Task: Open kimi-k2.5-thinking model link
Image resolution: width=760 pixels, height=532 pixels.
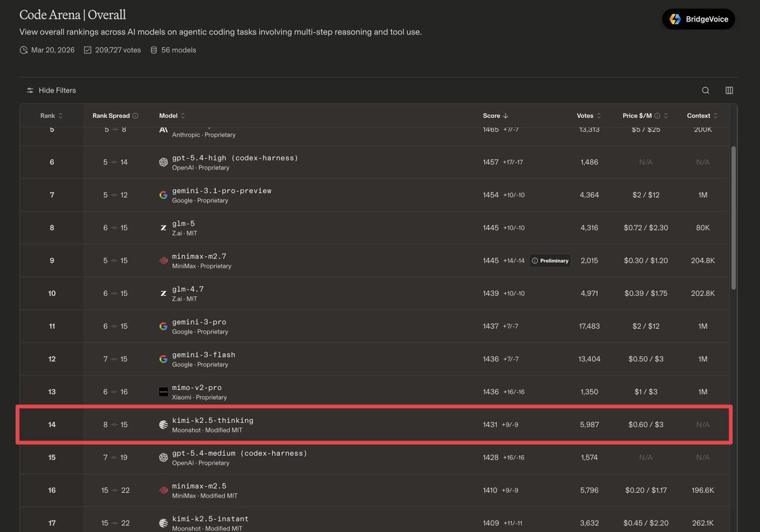Action: coord(213,421)
